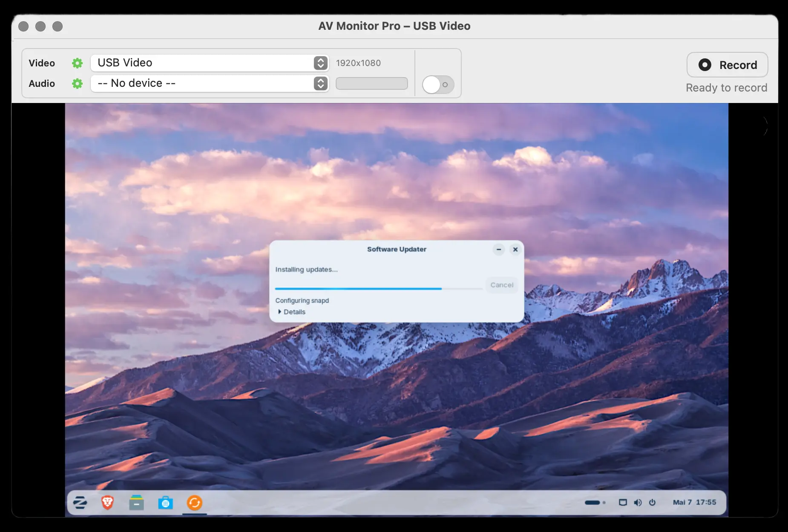This screenshot has width=788, height=532.
Task: Click the audio level meter bar
Action: click(371, 83)
